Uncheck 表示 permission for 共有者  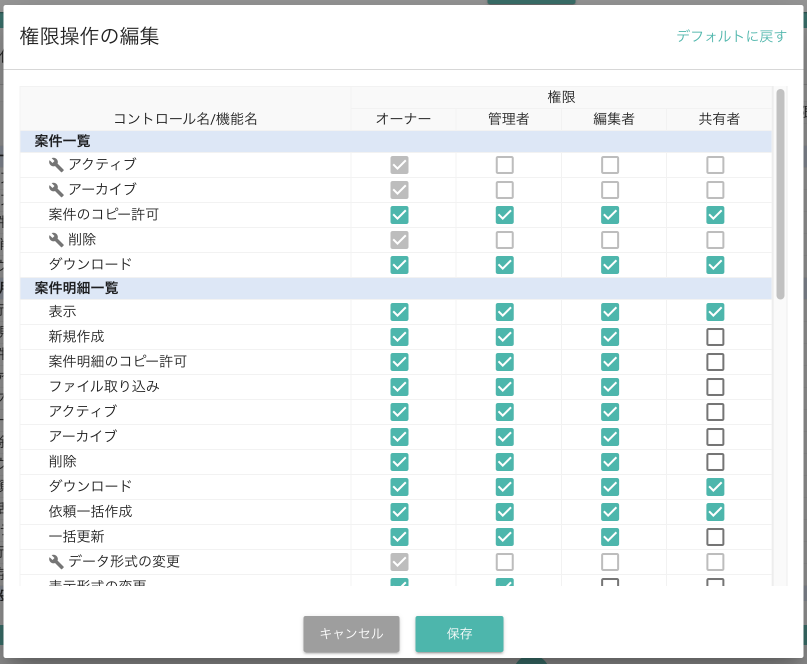point(715,312)
